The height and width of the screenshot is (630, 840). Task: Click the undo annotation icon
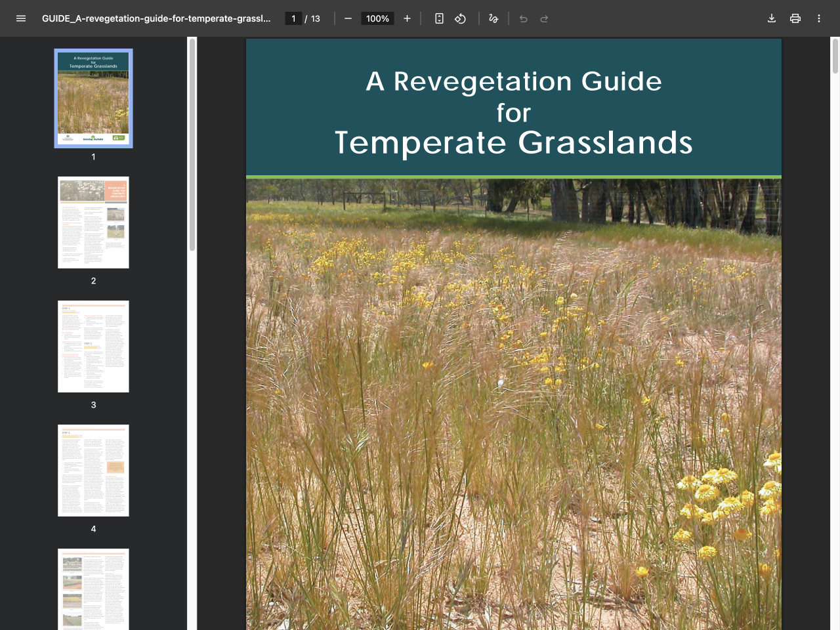pos(523,18)
